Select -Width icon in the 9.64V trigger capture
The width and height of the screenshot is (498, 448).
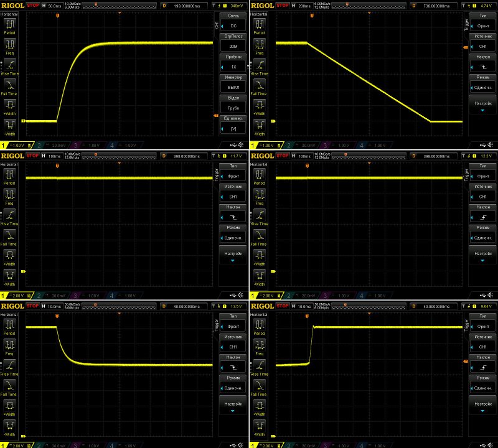click(x=260, y=426)
